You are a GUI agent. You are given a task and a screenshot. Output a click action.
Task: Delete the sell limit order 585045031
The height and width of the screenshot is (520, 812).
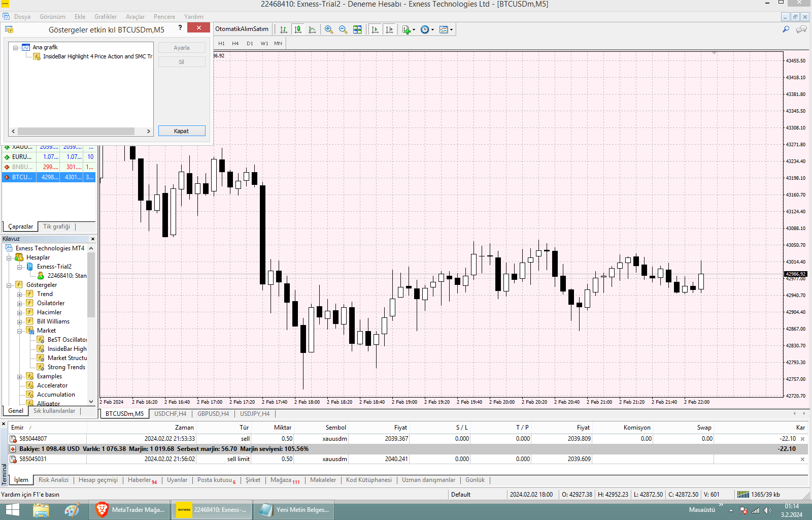tap(802, 459)
